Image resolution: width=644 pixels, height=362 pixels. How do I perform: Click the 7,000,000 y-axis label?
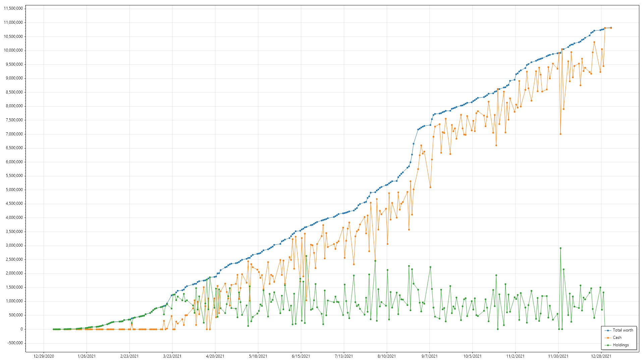(x=14, y=134)
